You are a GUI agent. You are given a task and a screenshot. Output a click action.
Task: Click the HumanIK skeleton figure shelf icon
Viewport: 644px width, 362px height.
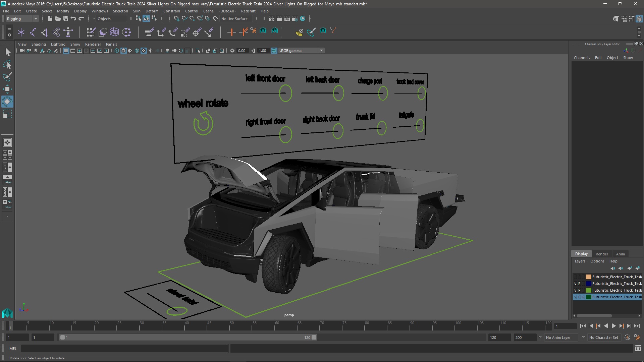(x=68, y=32)
